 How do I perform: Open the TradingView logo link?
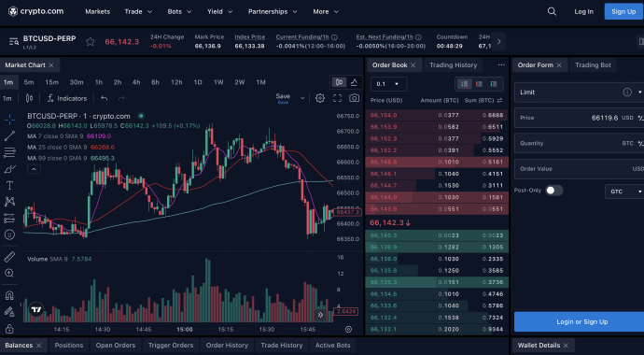[36, 310]
